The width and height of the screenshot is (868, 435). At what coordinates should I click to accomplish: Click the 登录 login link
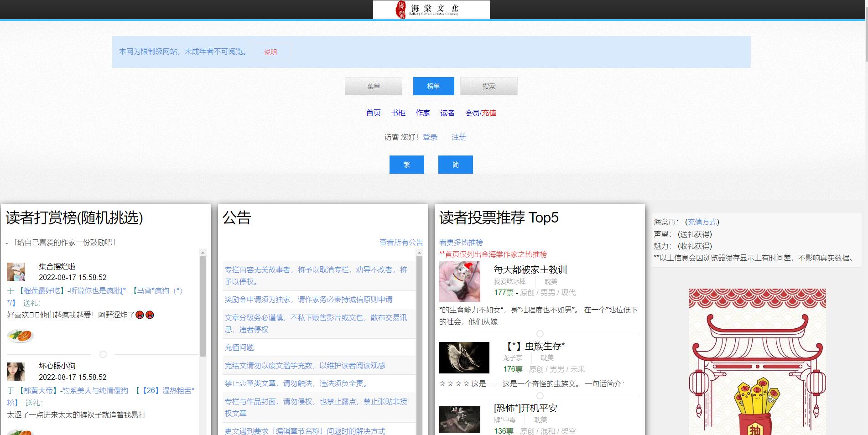[430, 137]
